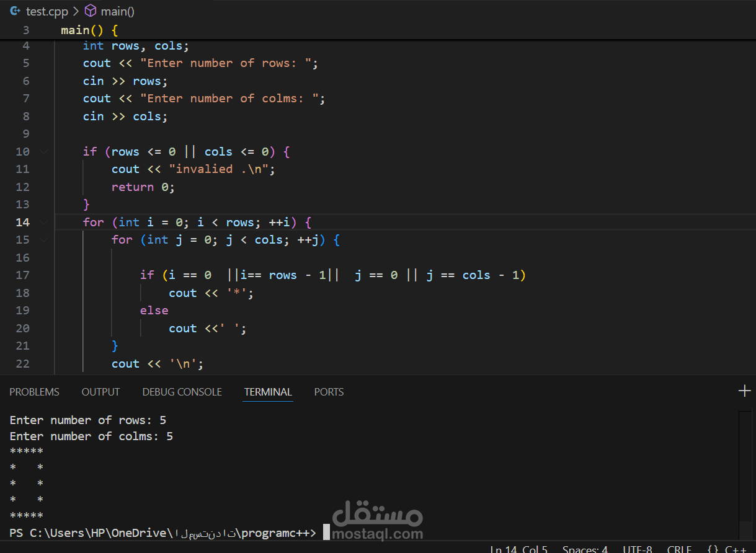Click 'return 0;' on line 12

click(x=143, y=187)
